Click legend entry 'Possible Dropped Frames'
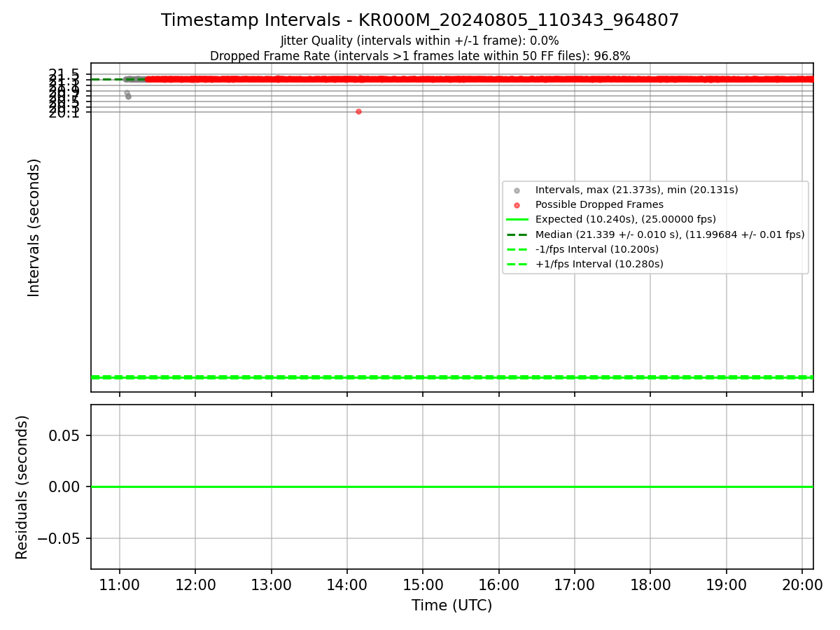The width and height of the screenshot is (840, 630). 599,204
